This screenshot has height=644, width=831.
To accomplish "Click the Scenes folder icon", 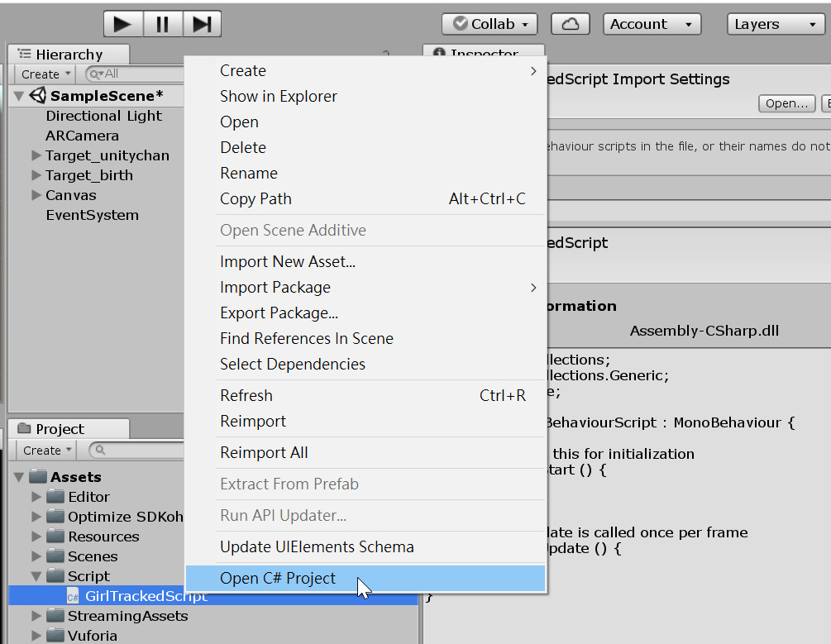I will (x=55, y=556).
